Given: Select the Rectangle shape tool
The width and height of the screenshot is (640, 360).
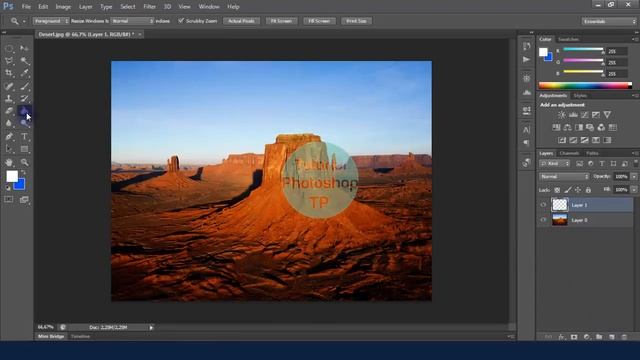Looking at the screenshot, I should 24,149.
